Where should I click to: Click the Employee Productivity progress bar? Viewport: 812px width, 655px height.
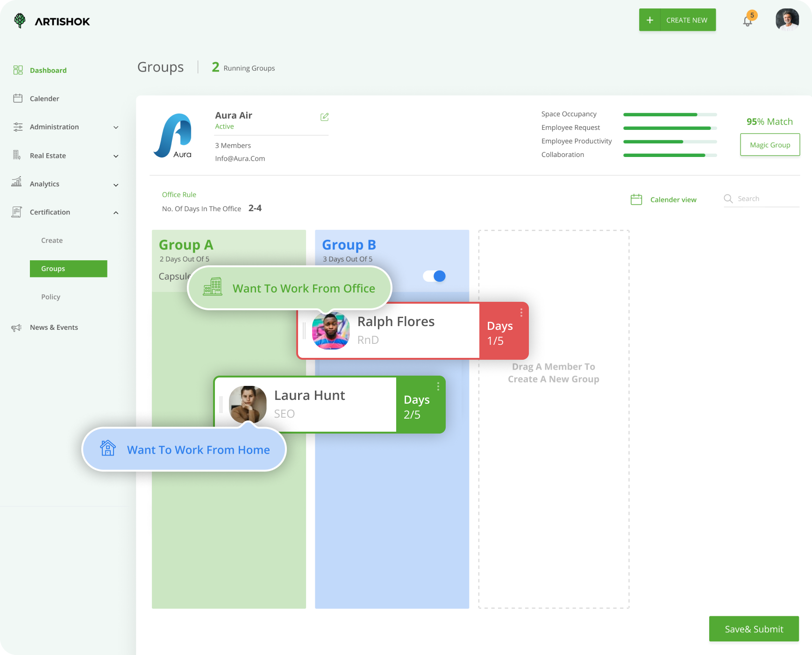(x=670, y=142)
